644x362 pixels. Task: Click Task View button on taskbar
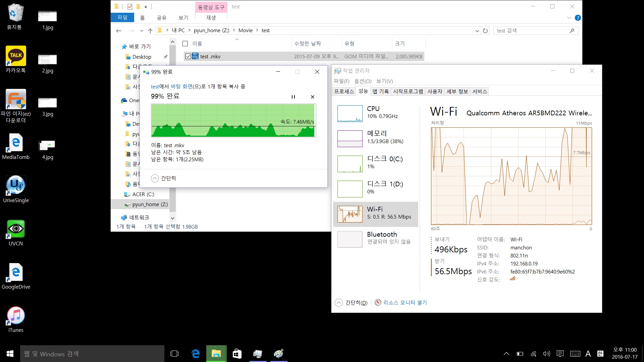174,354
